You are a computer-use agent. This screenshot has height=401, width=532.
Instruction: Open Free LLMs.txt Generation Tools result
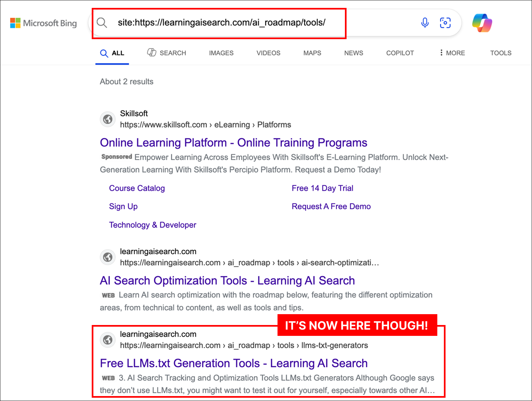point(234,363)
